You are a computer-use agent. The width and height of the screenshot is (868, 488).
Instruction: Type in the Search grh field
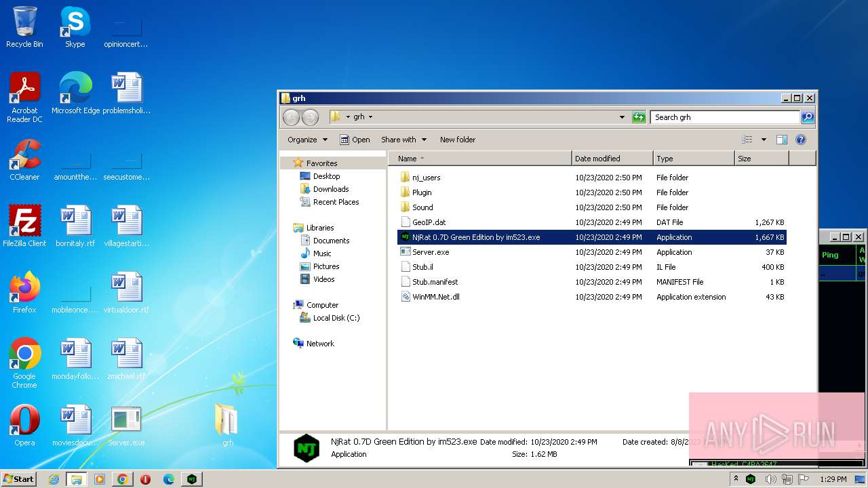[725, 117]
